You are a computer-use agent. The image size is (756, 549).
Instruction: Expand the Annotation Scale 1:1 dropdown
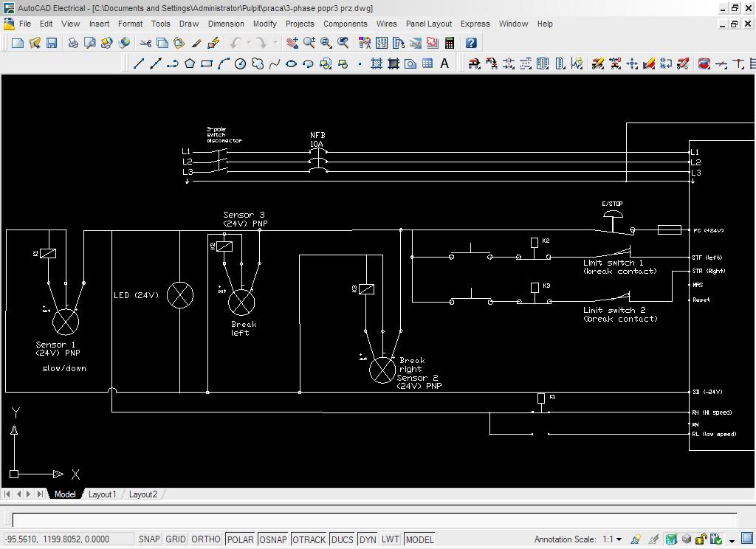tap(619, 539)
